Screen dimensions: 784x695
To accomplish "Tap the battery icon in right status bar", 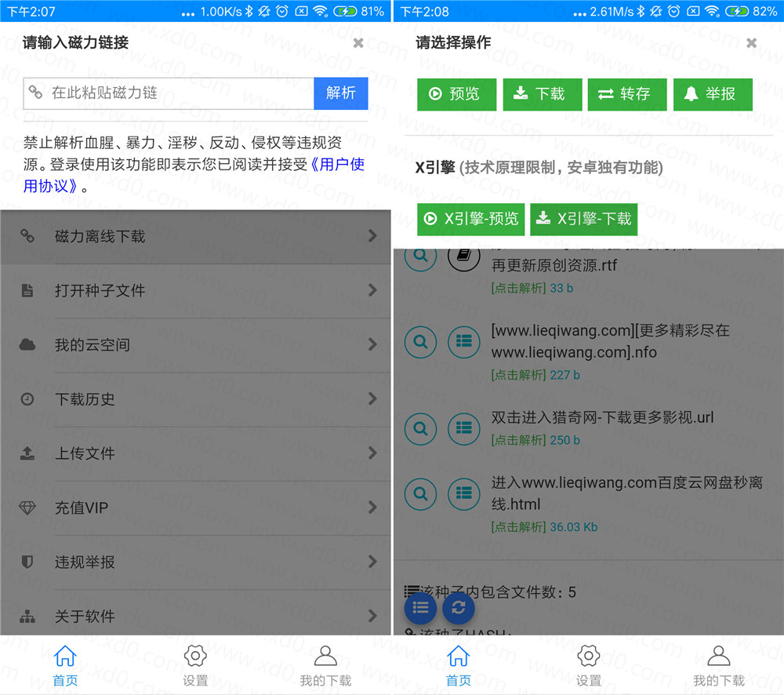I will click(738, 11).
